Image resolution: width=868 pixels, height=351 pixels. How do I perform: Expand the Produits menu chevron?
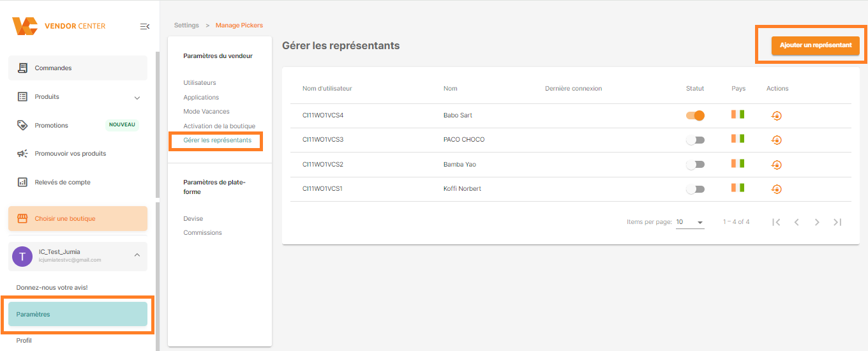[137, 98]
